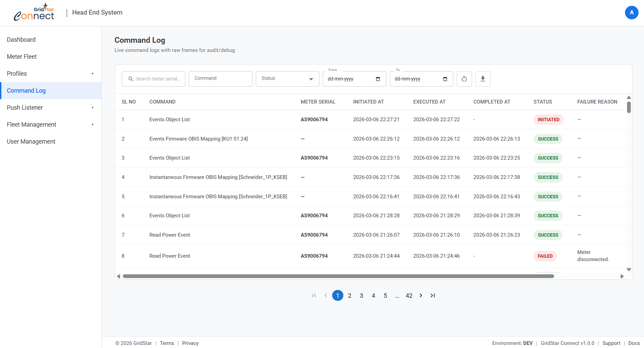Click the horizontal table scrollbar
The height and width of the screenshot is (348, 644).
pyautogui.click(x=338, y=276)
